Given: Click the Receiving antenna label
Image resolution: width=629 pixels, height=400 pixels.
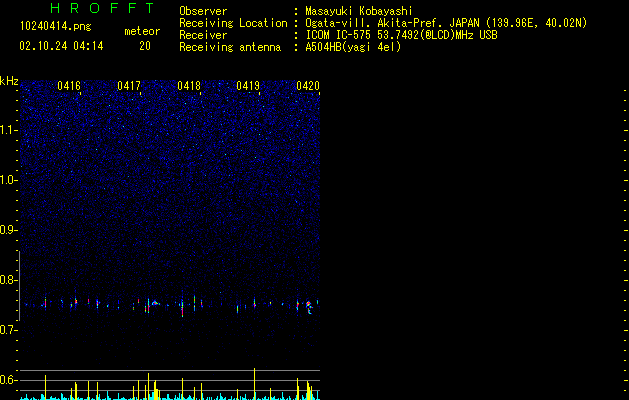Looking at the screenshot, I should click(230, 47).
